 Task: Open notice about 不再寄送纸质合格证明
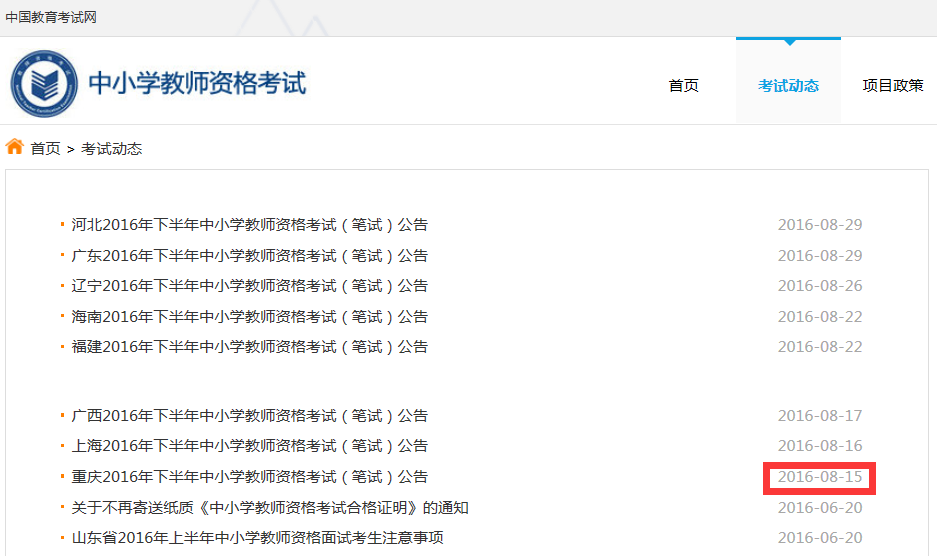coord(270,508)
